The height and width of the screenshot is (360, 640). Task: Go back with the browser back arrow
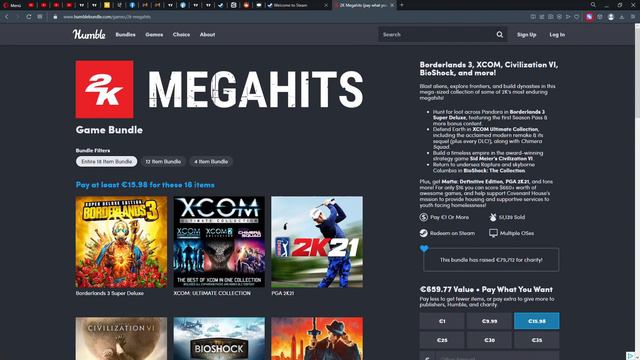pos(7,17)
